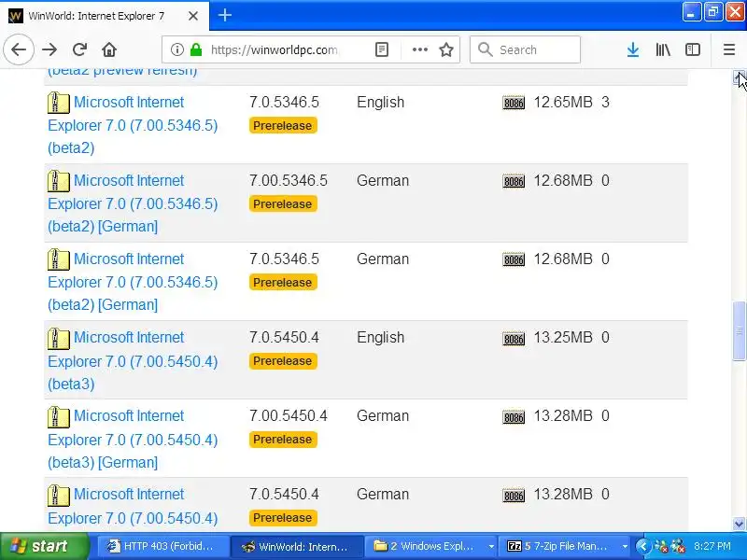
Task: Click Prerelease badge under version 7.0.5450.4 English
Action: [283, 361]
